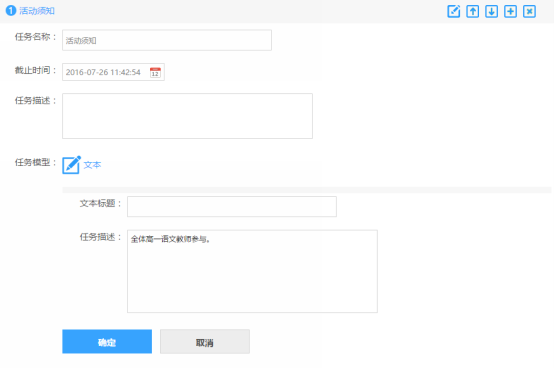
Task: Move task up with the up-arrow icon
Action: [x=473, y=11]
